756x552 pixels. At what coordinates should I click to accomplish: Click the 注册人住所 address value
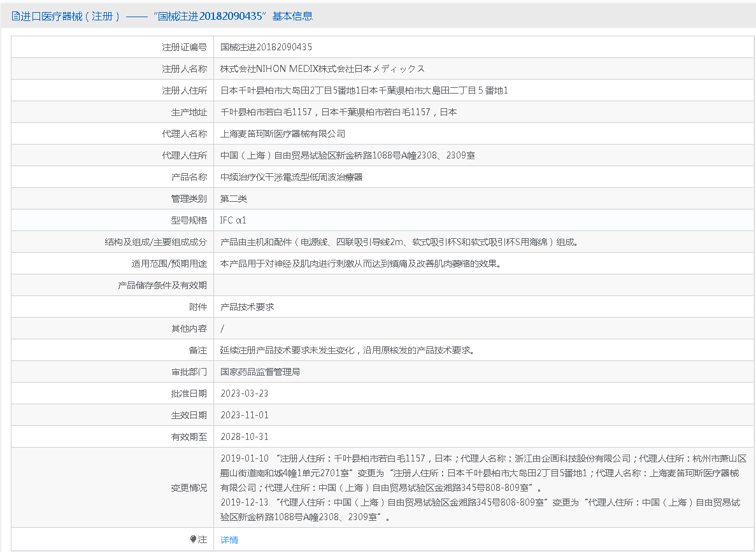[x=364, y=90]
